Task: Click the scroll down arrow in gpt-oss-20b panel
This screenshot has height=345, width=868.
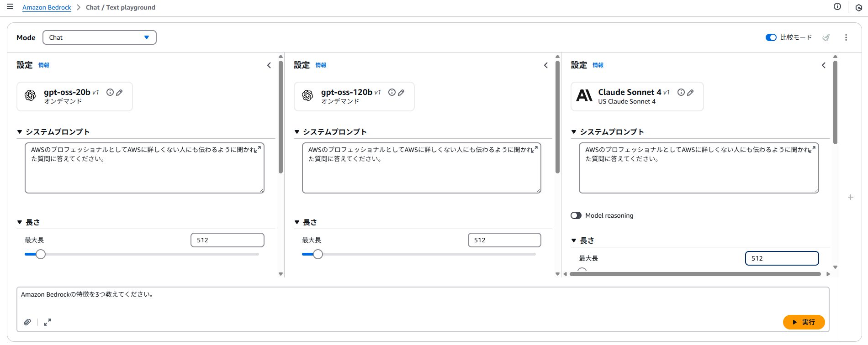Action: tap(281, 274)
